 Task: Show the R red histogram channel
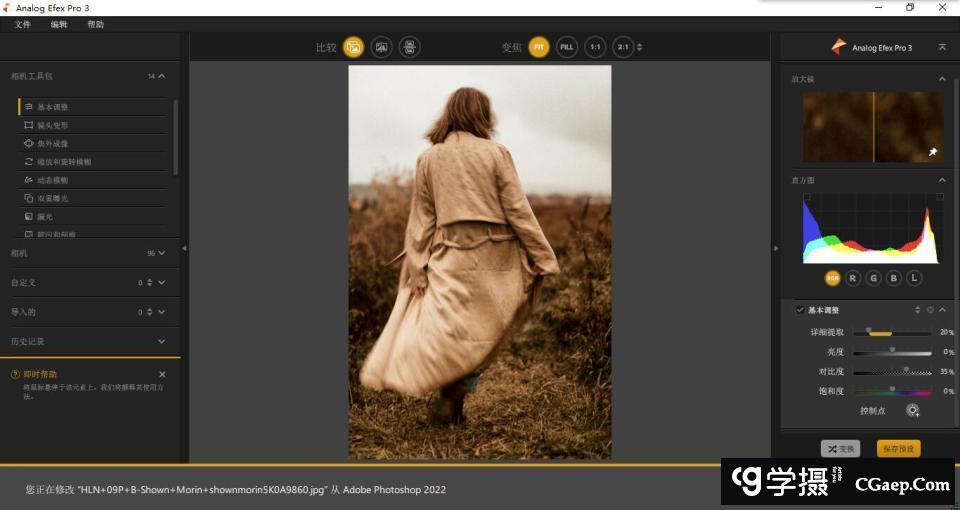(853, 278)
